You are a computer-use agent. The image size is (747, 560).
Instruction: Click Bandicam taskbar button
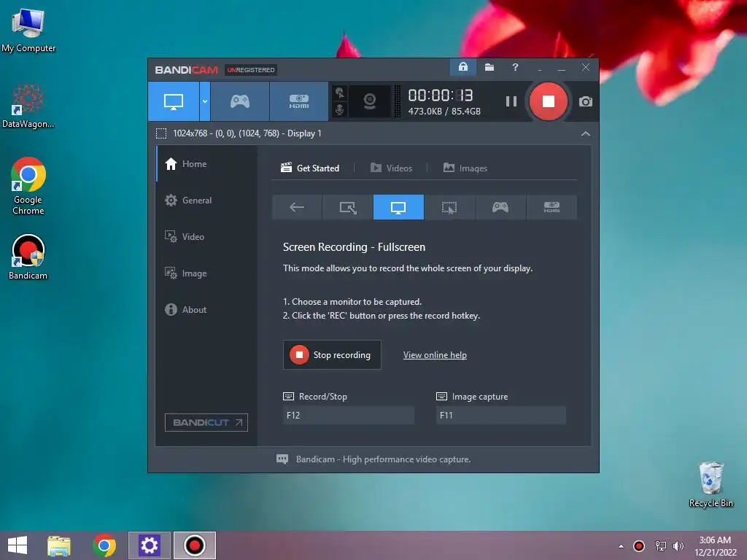(194, 545)
